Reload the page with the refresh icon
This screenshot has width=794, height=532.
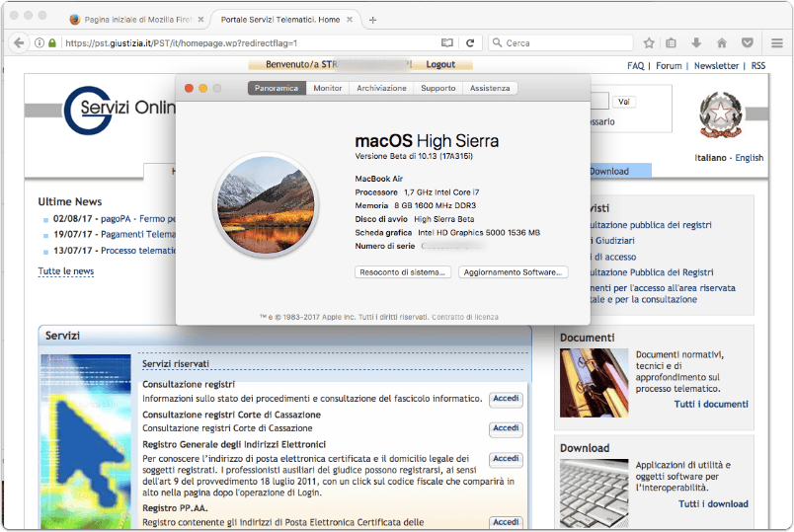pyautogui.click(x=470, y=43)
